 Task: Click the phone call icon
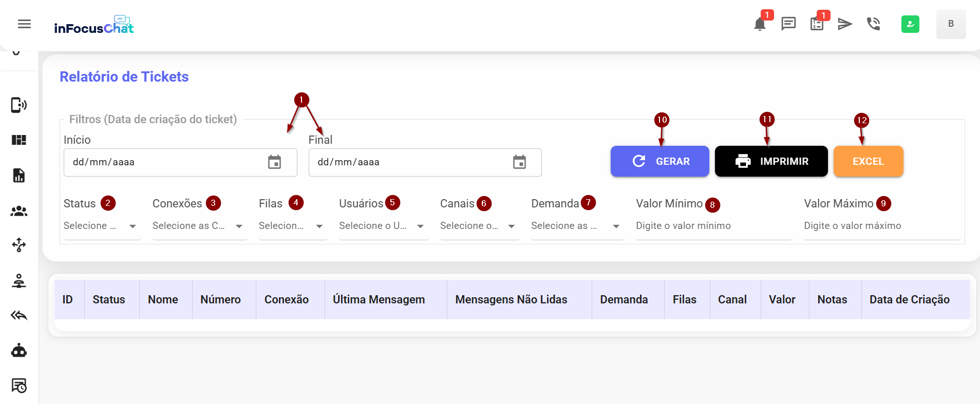pos(873,24)
